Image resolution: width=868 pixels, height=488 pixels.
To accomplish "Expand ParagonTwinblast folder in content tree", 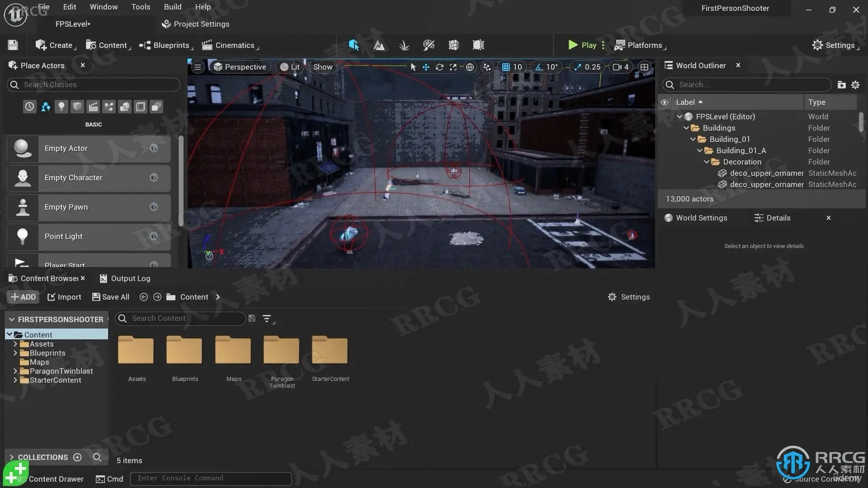I will tap(15, 371).
